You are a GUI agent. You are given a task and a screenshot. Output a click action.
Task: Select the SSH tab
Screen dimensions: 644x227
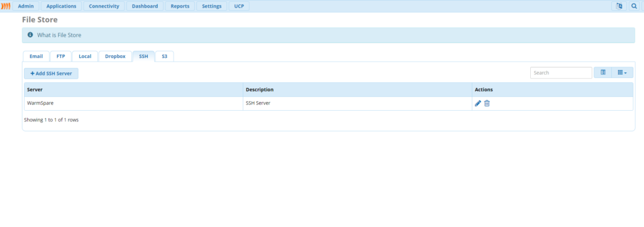point(143,56)
